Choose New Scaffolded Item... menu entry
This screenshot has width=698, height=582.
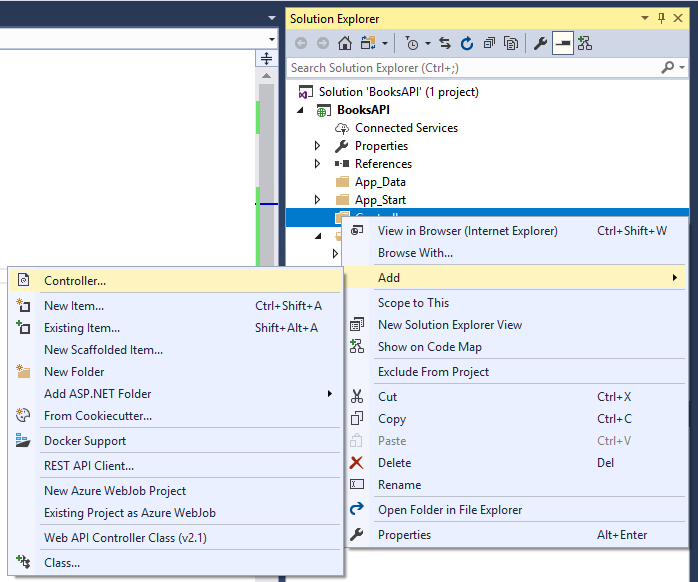click(x=103, y=350)
